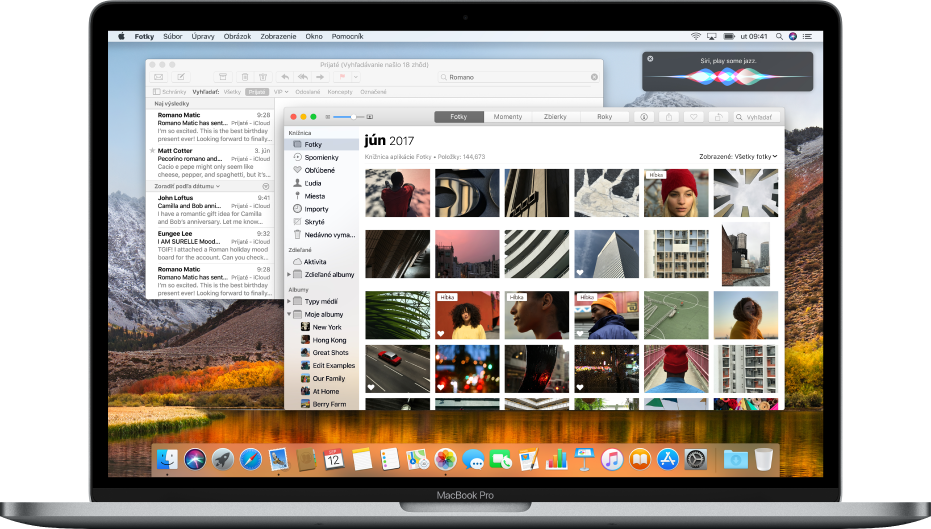The height and width of the screenshot is (529, 931).
Task: Toggle Všetky search scope in Mail
Action: tap(232, 92)
